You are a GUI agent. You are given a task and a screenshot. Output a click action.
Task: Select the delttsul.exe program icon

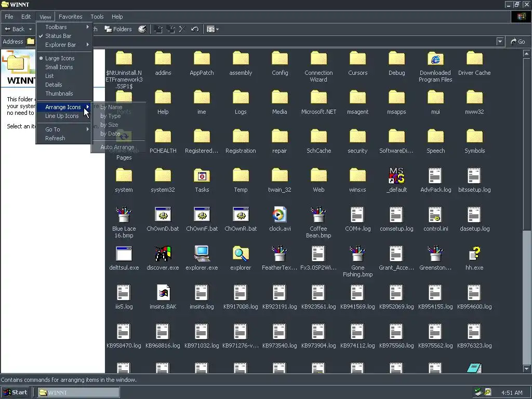(124, 254)
